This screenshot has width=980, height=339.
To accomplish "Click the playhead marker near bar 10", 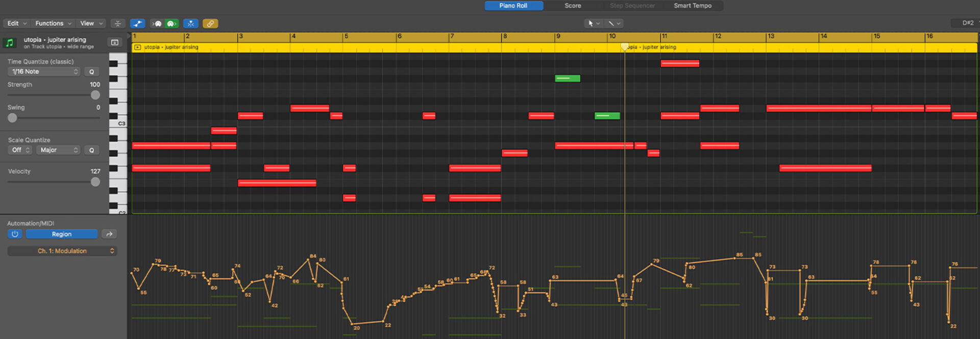I will click(624, 47).
